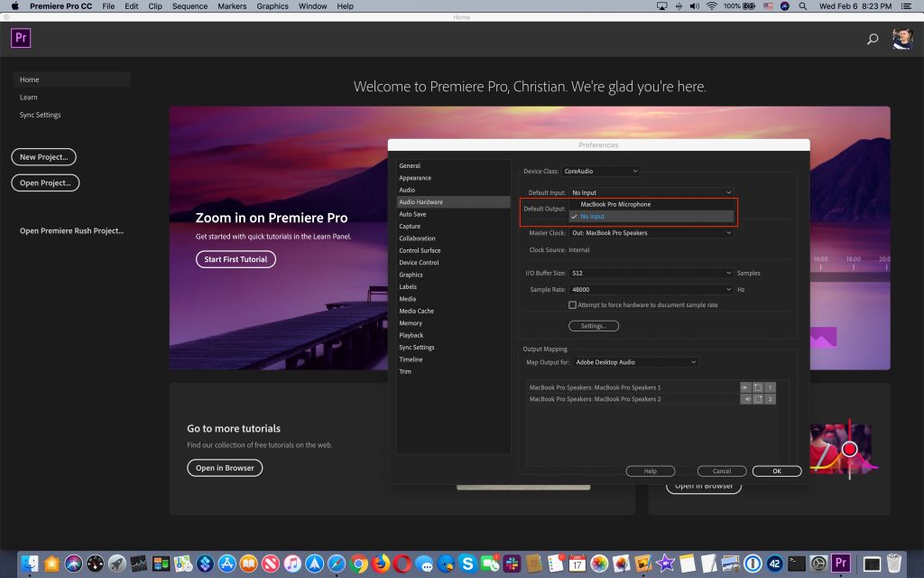This screenshot has height=578, width=924.
Task: Open the Master Clock dropdown
Action: pyautogui.click(x=651, y=233)
